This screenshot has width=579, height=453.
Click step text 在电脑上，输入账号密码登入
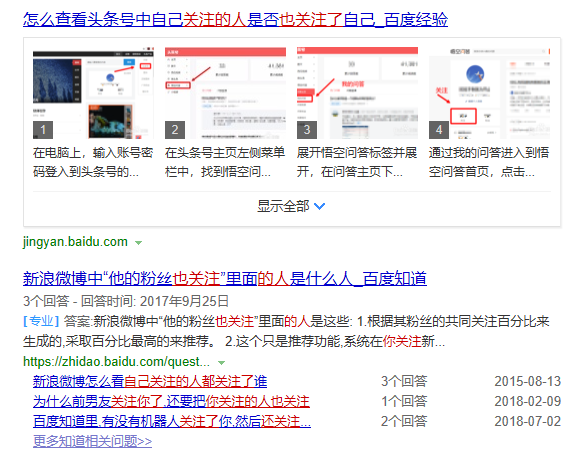[93, 162]
